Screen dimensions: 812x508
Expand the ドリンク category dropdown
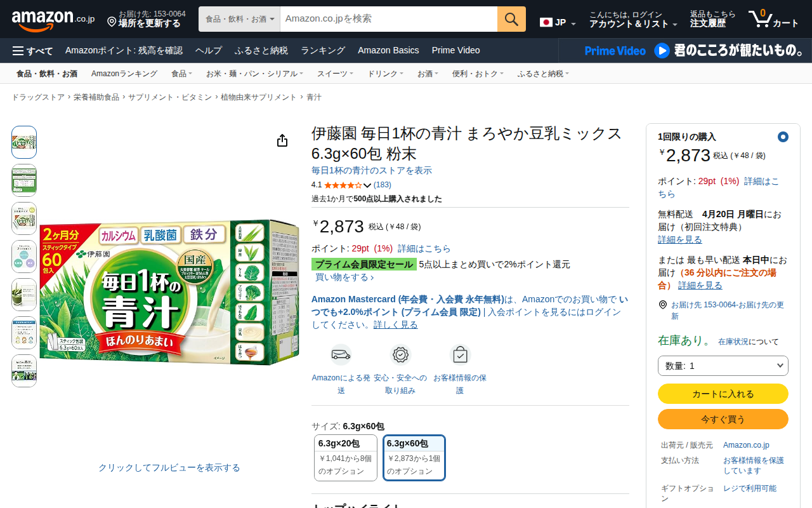[386, 74]
